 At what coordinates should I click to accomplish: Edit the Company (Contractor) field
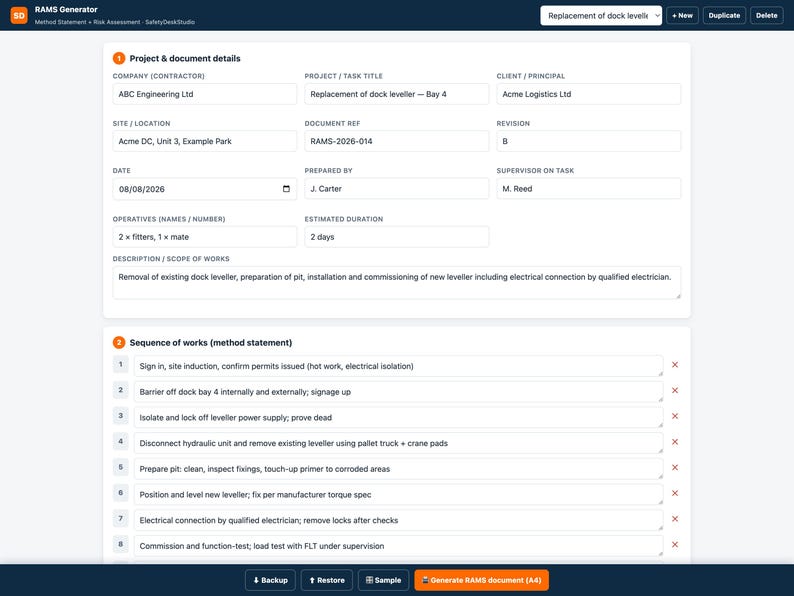(x=205, y=94)
